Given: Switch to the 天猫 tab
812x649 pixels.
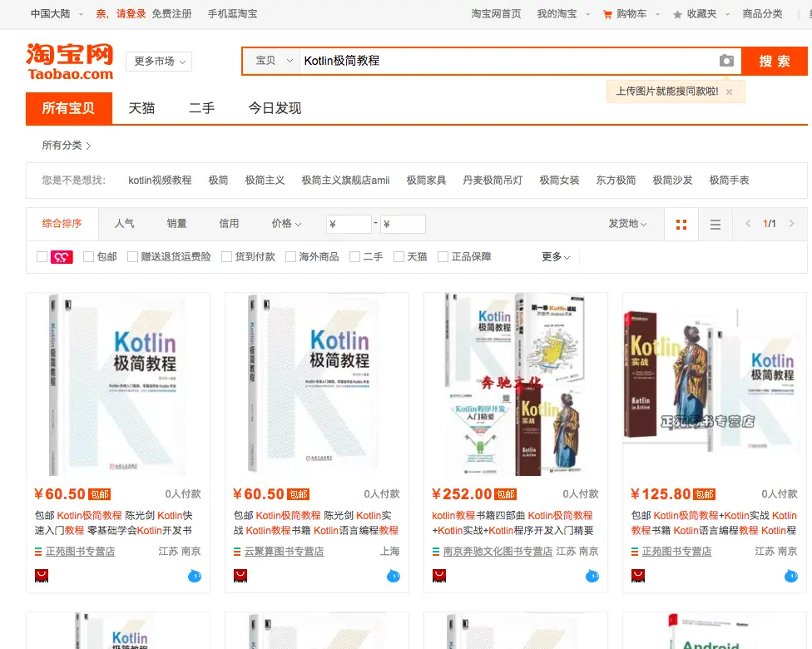Looking at the screenshot, I should [x=142, y=108].
